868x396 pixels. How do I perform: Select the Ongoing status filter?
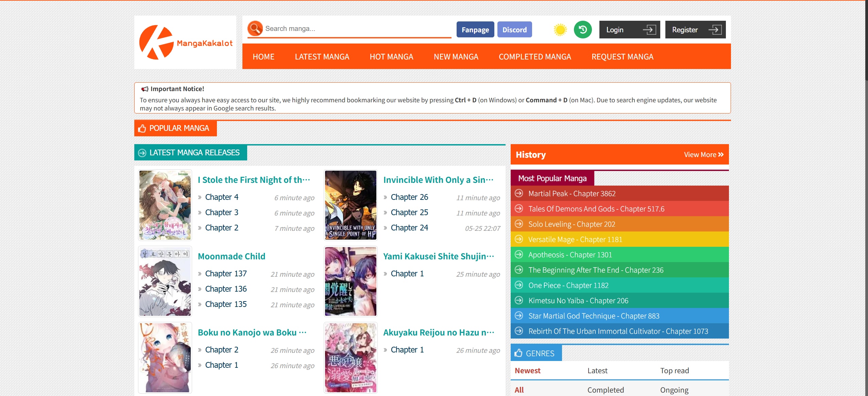click(x=674, y=390)
